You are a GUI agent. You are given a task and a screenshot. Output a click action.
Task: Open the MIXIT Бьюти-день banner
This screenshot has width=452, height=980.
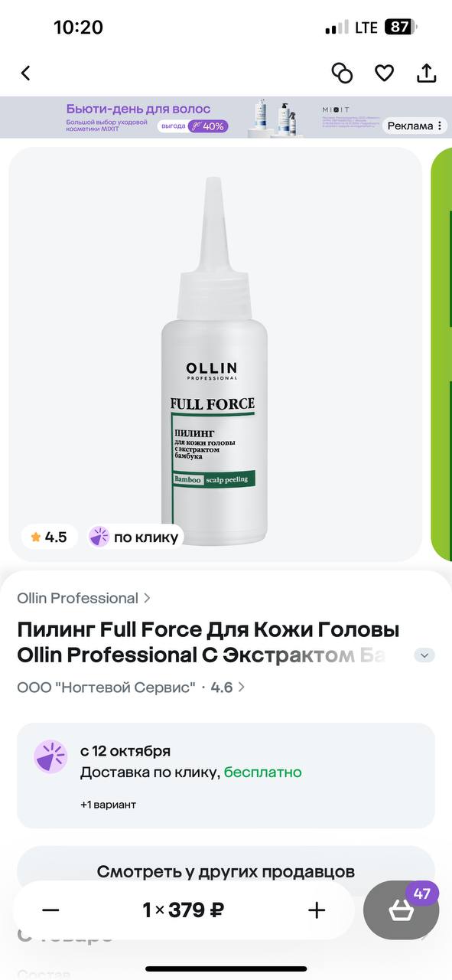point(226,117)
